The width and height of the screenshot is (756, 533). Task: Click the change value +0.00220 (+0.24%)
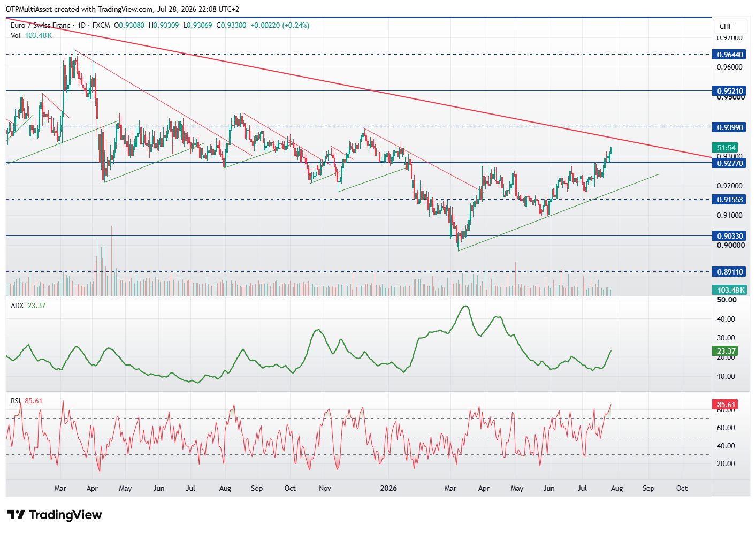(x=280, y=25)
